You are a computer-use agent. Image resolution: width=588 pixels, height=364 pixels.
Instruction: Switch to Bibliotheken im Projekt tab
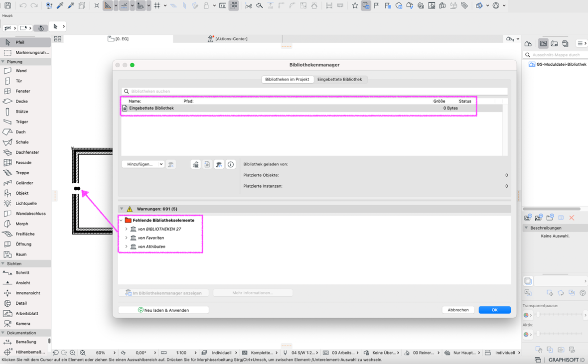[287, 80]
